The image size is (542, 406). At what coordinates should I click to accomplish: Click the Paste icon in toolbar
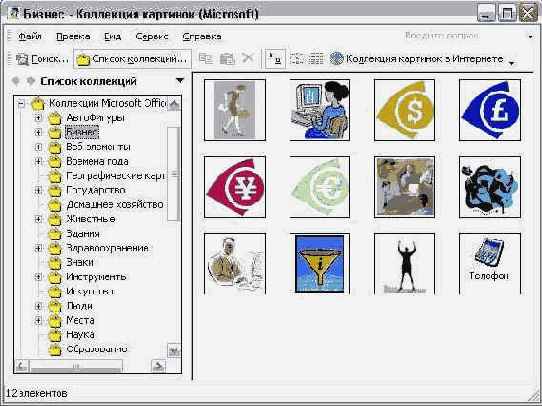click(x=227, y=59)
